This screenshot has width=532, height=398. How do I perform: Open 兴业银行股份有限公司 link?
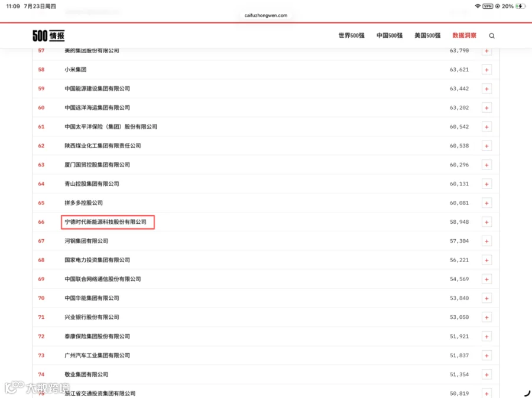click(x=92, y=317)
